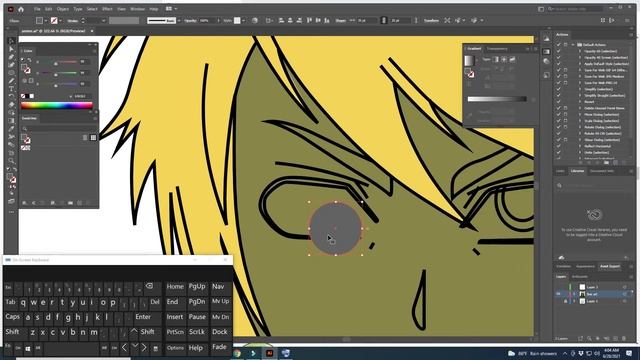Toggle checkmark for Default Actions set
Viewport: 640px width, 360px height.
[558, 45]
